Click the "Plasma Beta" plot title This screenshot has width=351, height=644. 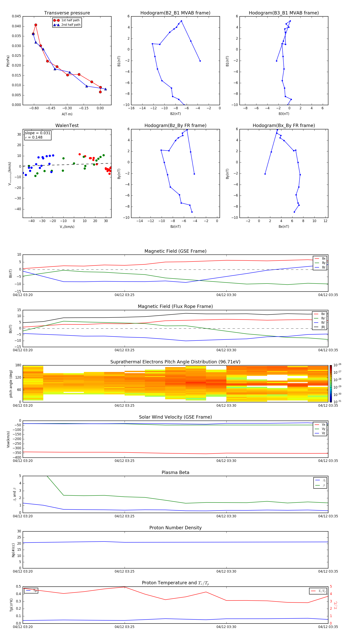pos(175,472)
